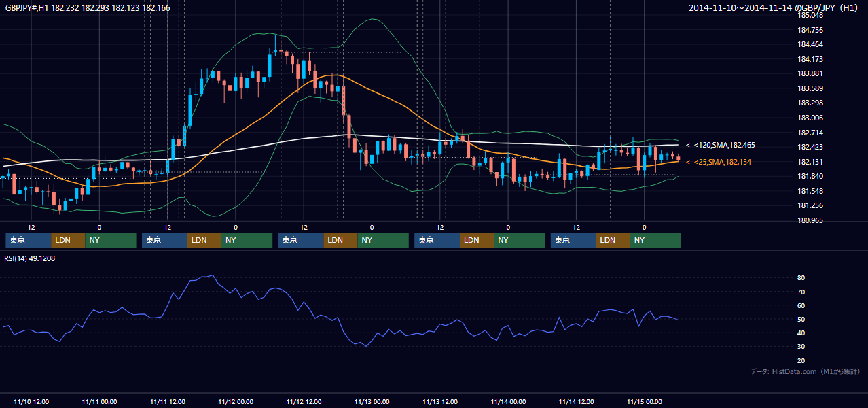Click the 180.965 price axis label
The height and width of the screenshot is (408, 868).
pos(810,220)
